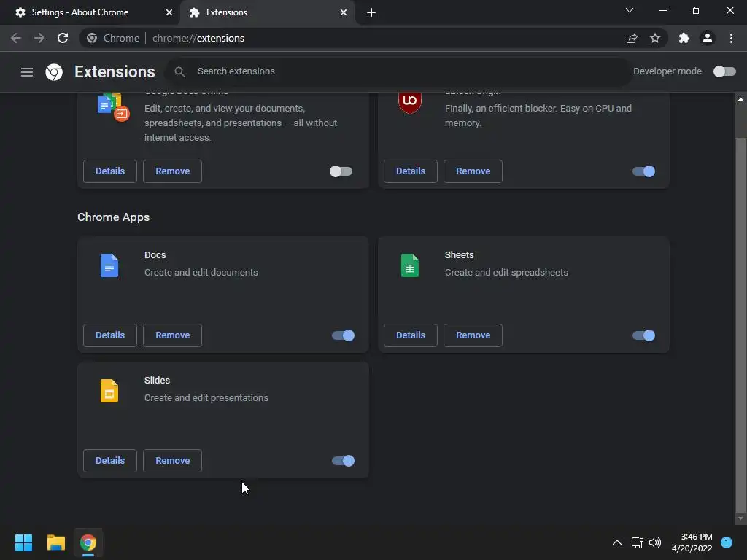Viewport: 747px width, 560px height.
Task: Bookmark this page with the star icon
Action: tap(655, 38)
